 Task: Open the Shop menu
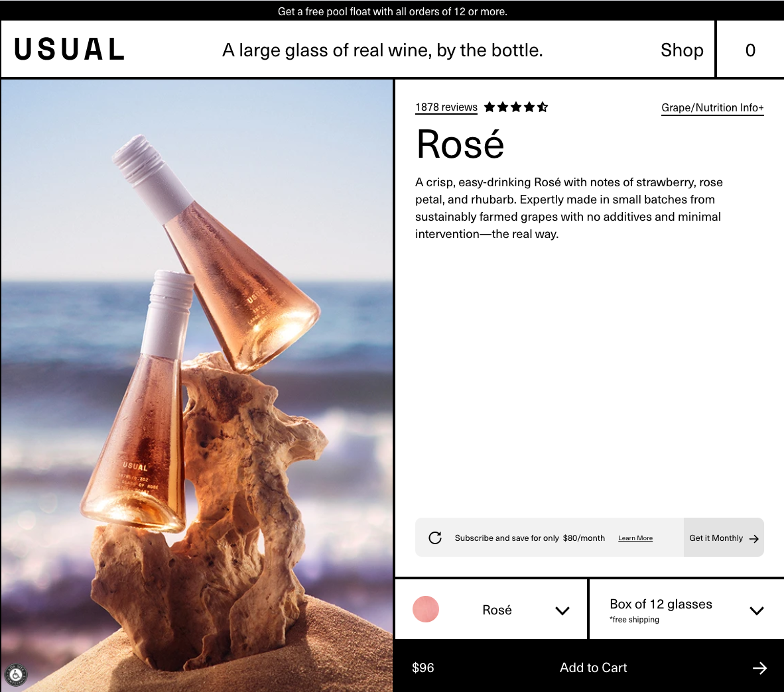tap(682, 50)
